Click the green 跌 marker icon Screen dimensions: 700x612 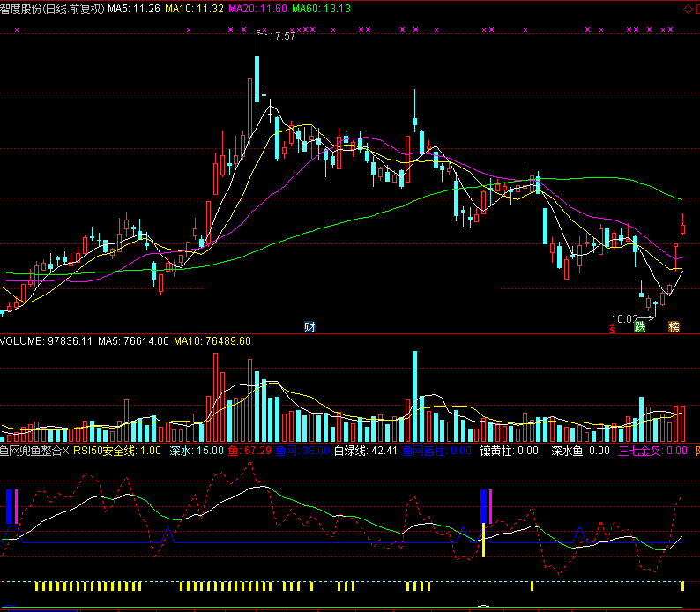[640, 327]
